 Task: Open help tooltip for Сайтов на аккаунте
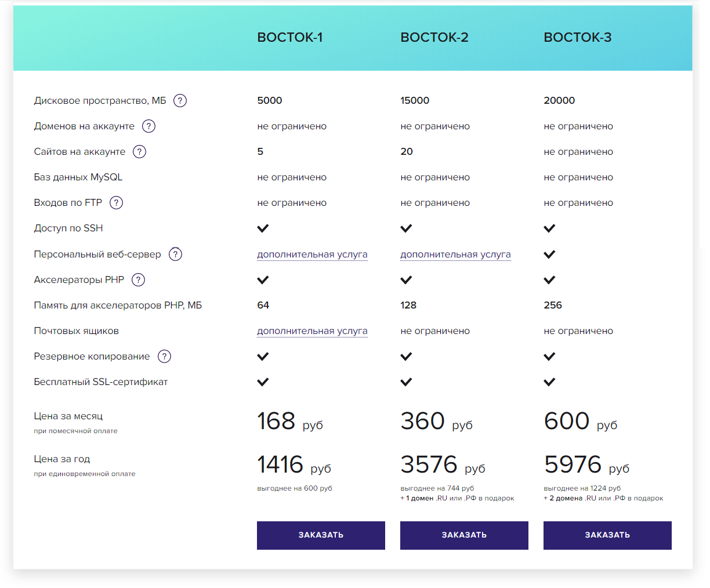(x=139, y=151)
